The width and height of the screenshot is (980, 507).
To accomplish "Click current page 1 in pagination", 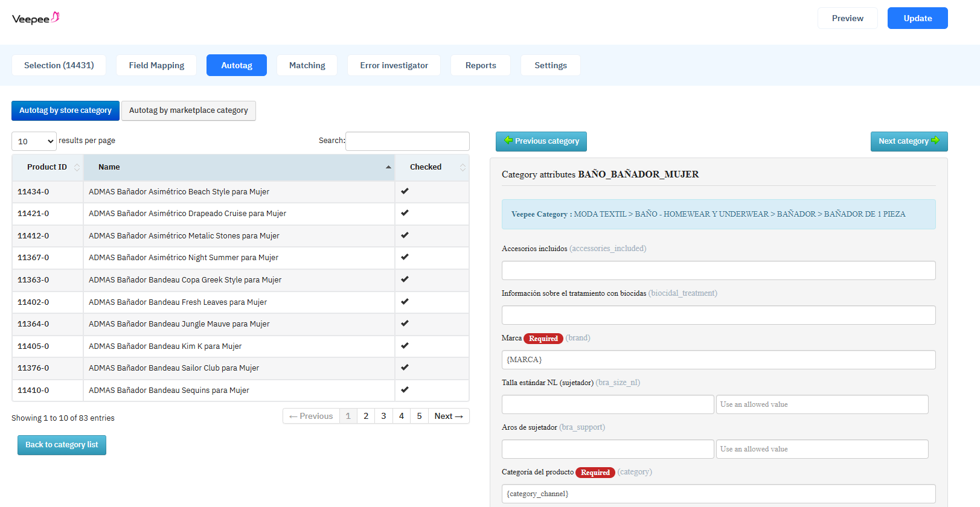I will pos(348,416).
